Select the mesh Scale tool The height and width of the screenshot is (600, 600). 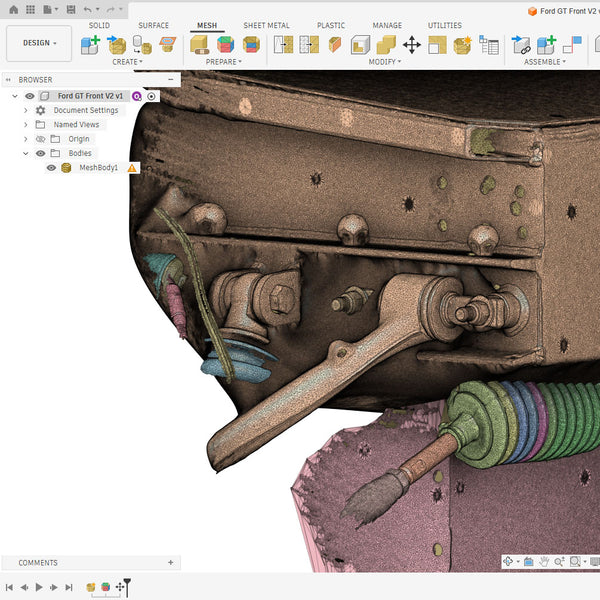coord(437,45)
